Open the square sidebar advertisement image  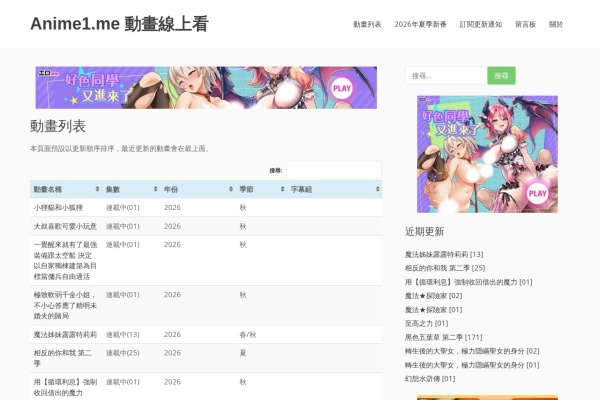(x=487, y=154)
